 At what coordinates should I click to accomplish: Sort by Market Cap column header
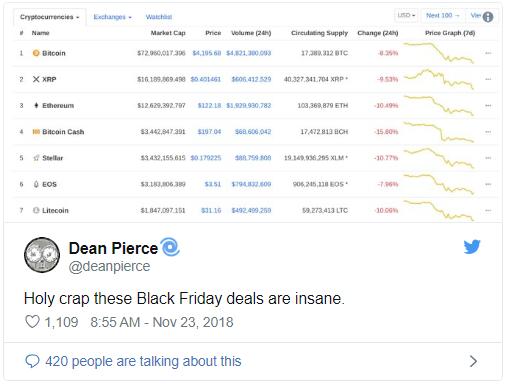coord(168,33)
